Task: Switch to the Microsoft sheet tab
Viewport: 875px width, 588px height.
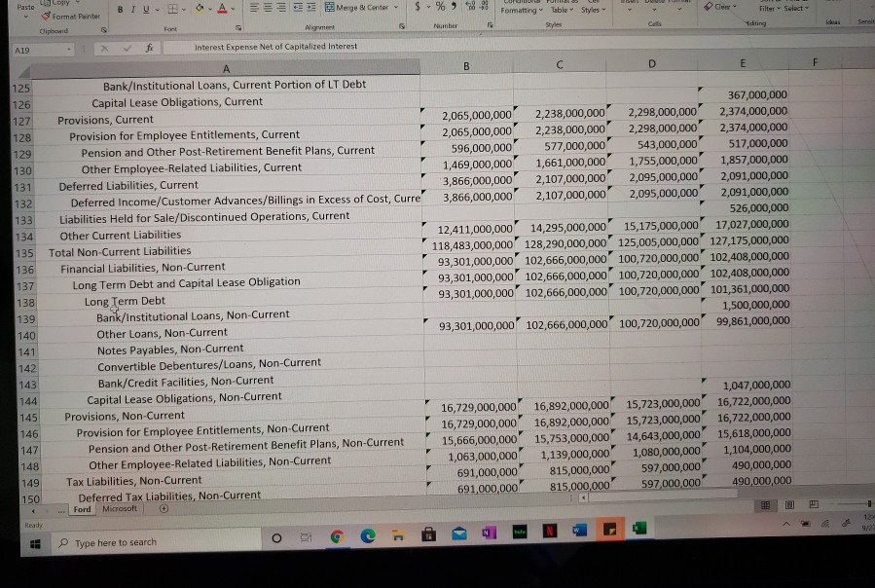Action: point(119,508)
